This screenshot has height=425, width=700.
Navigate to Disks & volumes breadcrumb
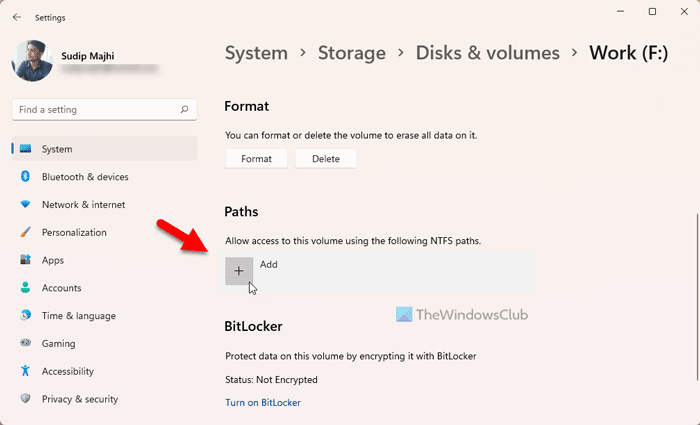click(x=488, y=53)
